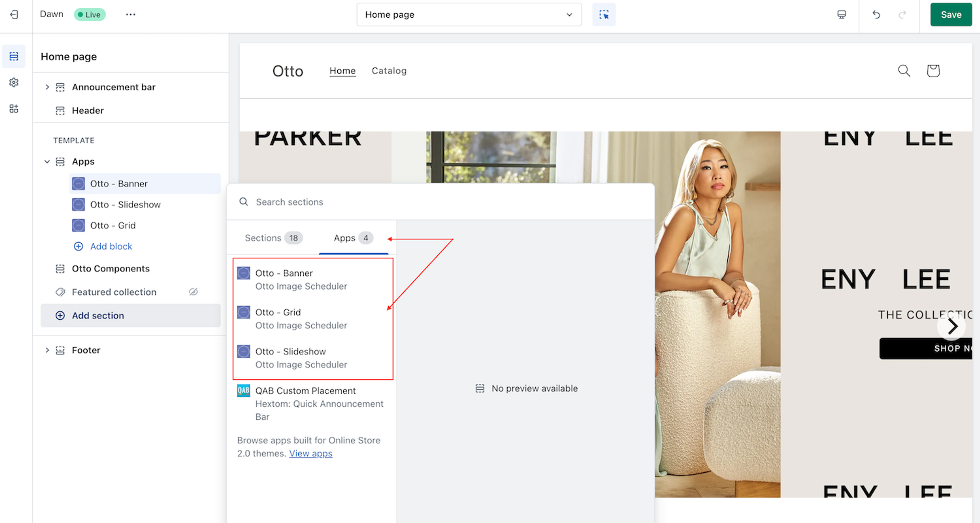Toggle the inspector selection tool icon
The height and width of the screenshot is (523, 980).
point(603,15)
